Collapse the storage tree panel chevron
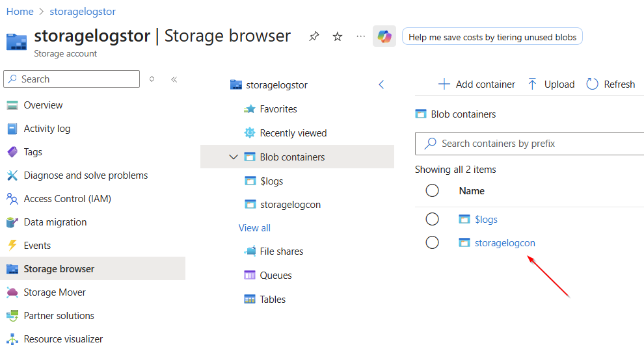 click(x=381, y=84)
